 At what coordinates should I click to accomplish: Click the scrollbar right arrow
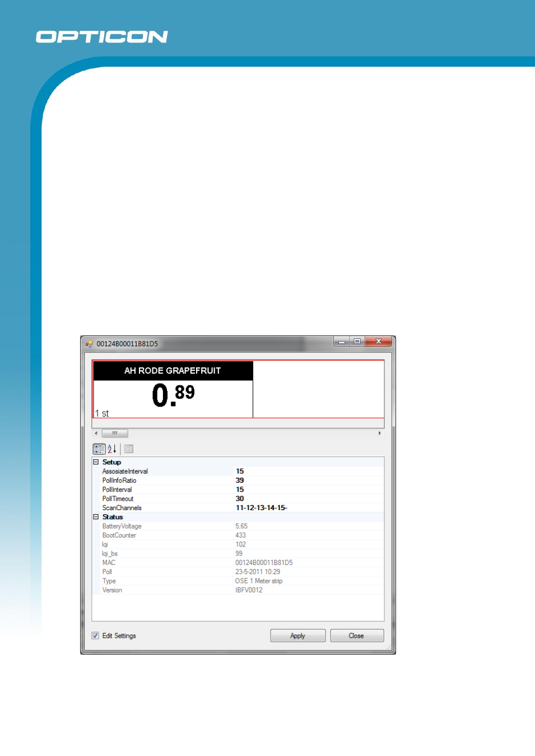point(380,433)
